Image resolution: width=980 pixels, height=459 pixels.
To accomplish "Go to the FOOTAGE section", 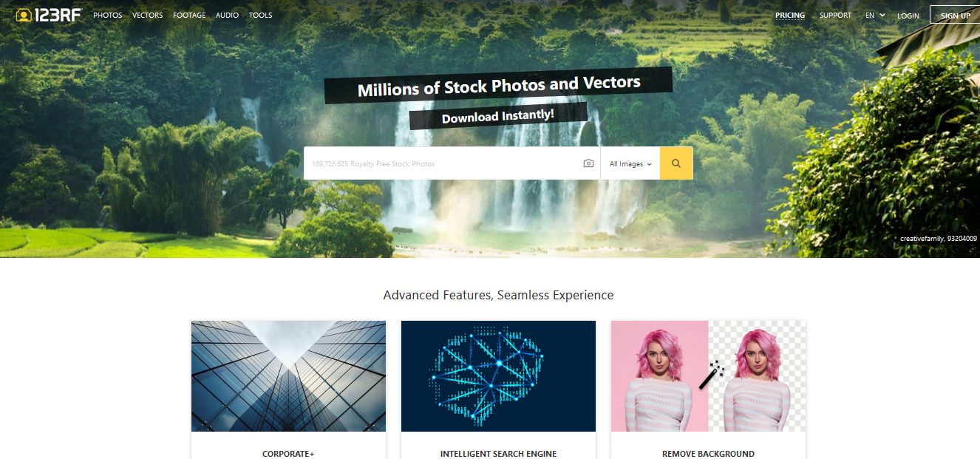I will 189,15.
